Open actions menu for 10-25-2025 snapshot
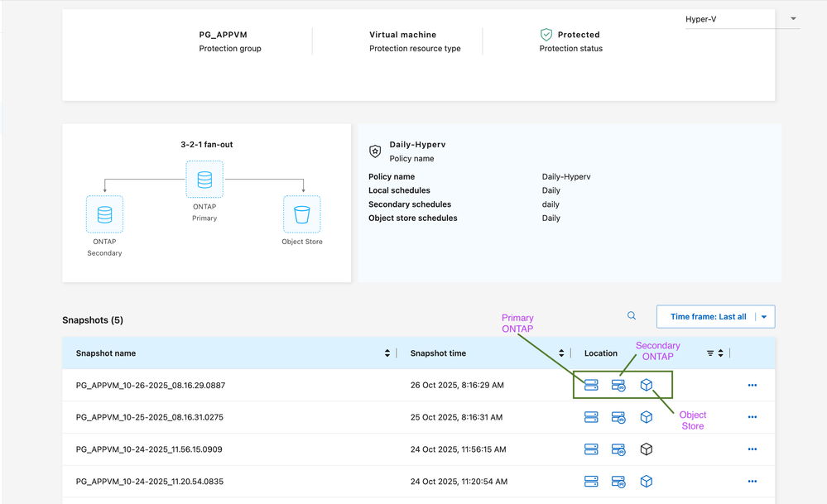Viewport: 827px width, 504px height. 752,417
